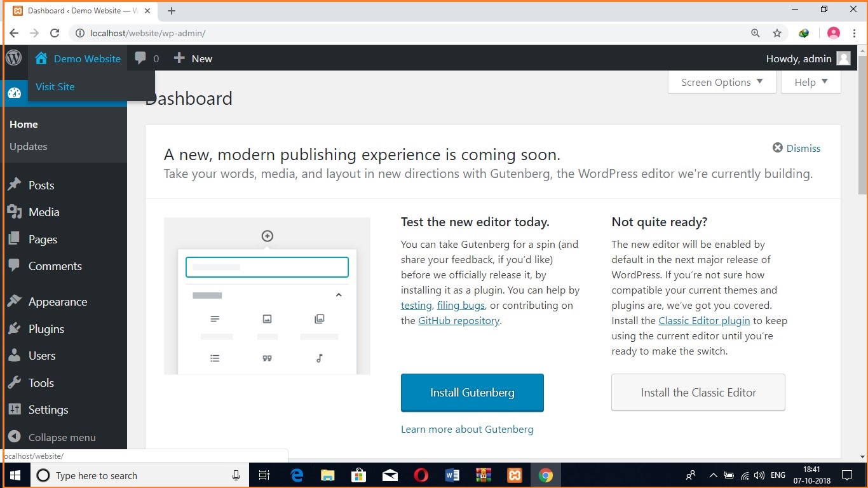
Task: Click the volume icon in system tray
Action: [x=759, y=475]
